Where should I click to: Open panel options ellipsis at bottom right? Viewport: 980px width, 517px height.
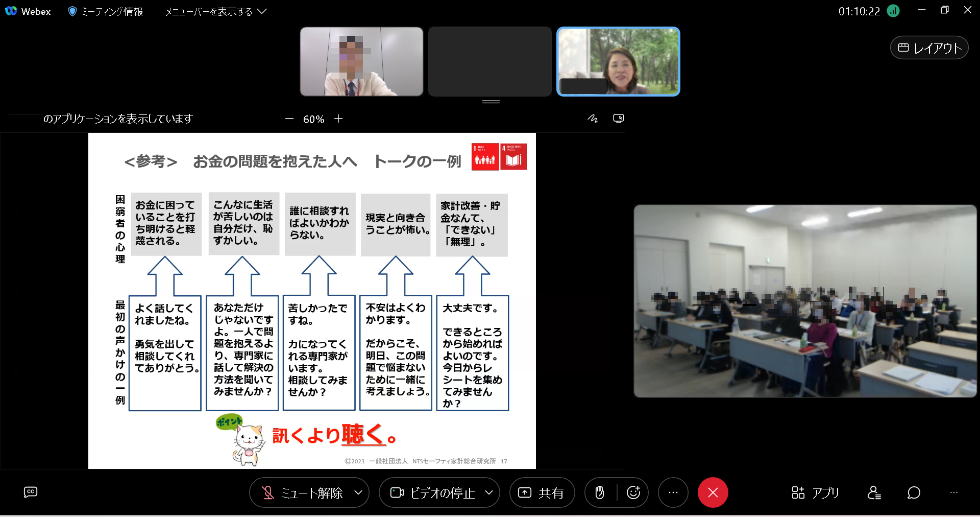(954, 492)
